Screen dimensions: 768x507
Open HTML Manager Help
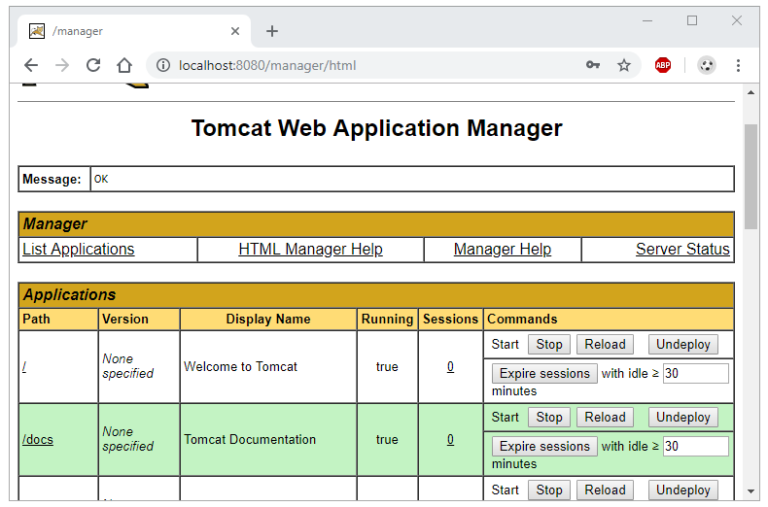311,249
